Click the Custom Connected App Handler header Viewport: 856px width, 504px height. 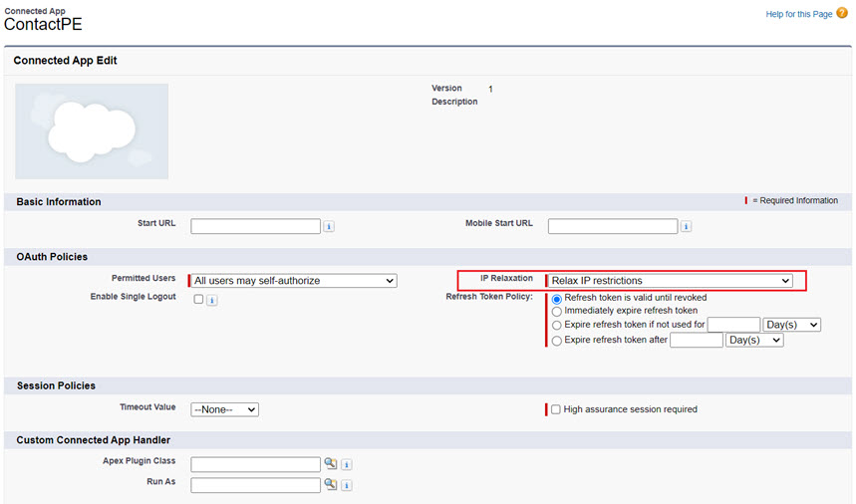point(94,440)
